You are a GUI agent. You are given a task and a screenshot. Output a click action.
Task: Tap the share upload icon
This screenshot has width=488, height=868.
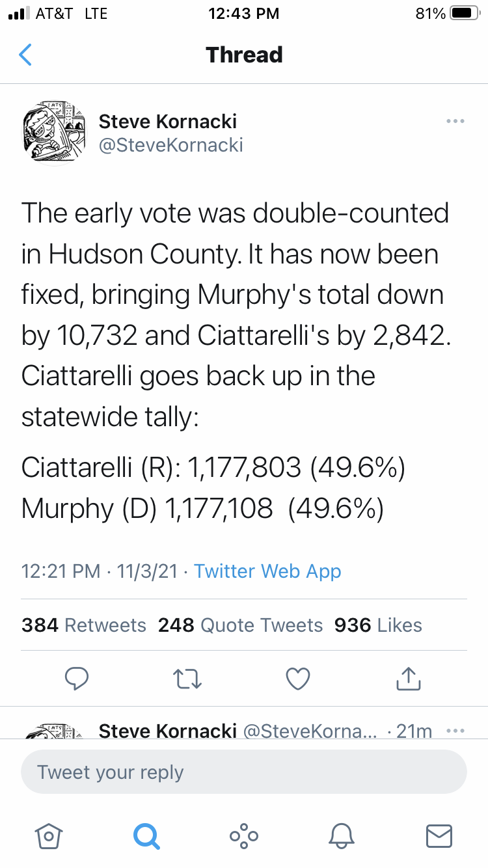(x=409, y=678)
